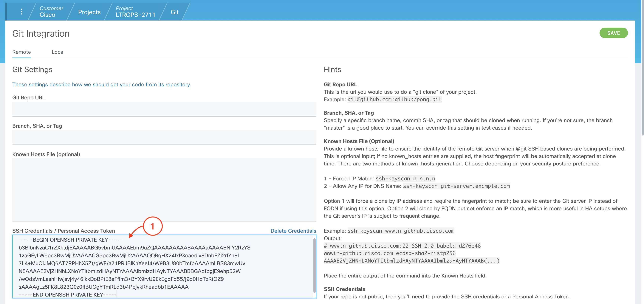The height and width of the screenshot is (304, 644).
Task: Click inside Known Hosts File textarea
Action: 164,190
